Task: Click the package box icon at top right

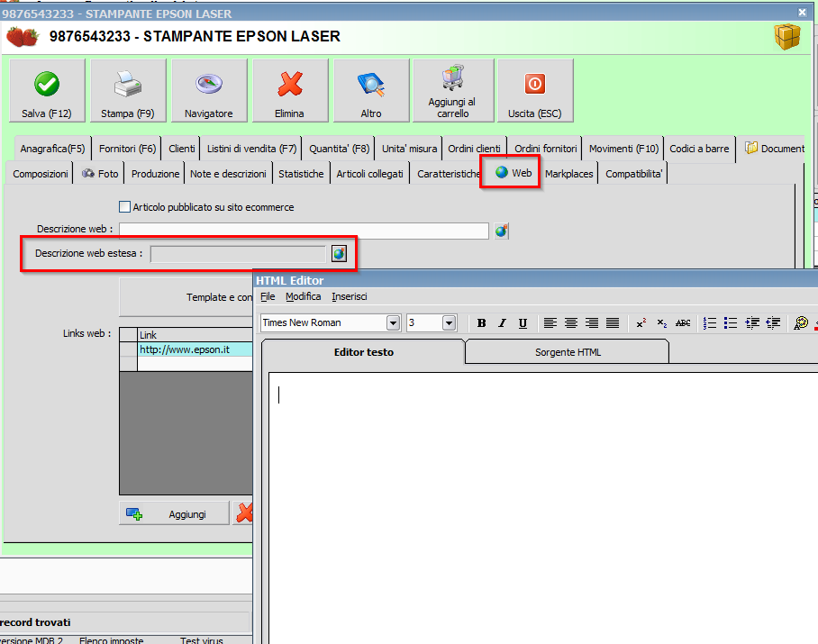Action: pos(786,37)
